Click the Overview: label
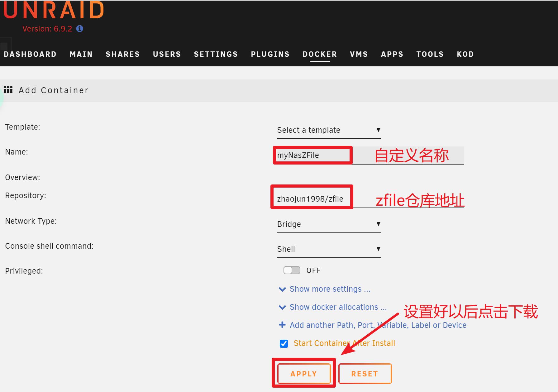Viewport: 558px width, 392px height. point(22,177)
